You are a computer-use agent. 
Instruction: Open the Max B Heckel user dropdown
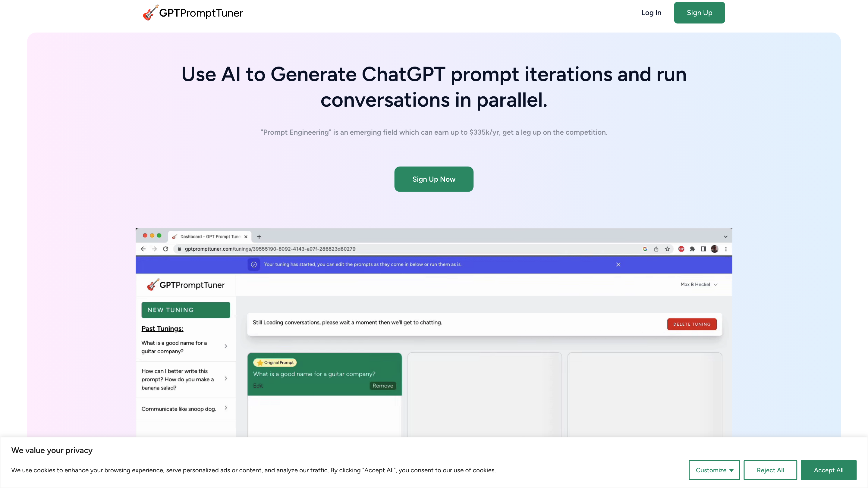(x=699, y=285)
